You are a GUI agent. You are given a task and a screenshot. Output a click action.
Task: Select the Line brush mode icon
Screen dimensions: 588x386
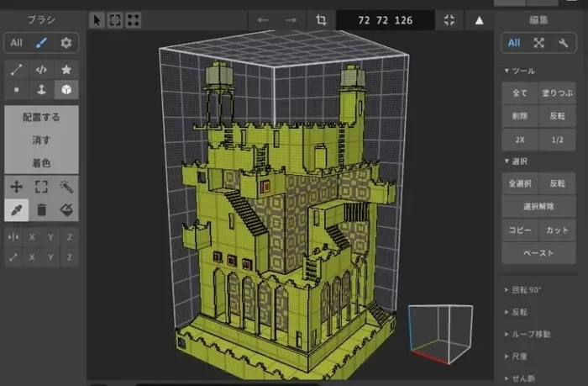(x=17, y=70)
